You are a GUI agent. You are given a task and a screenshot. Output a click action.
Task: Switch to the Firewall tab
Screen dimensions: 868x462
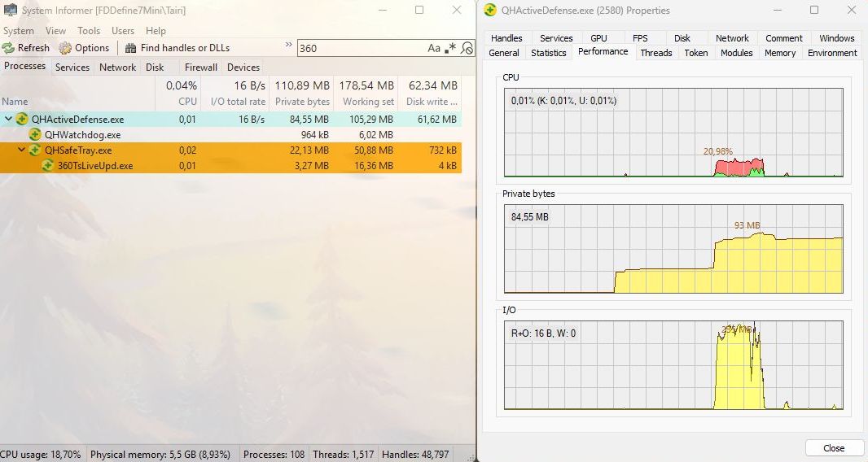coord(201,67)
